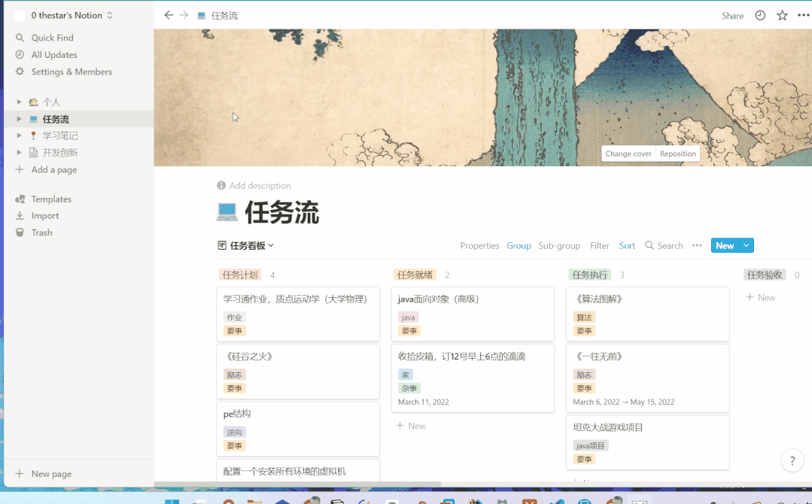
Task: Open the 学习通作业 card
Action: point(298,314)
